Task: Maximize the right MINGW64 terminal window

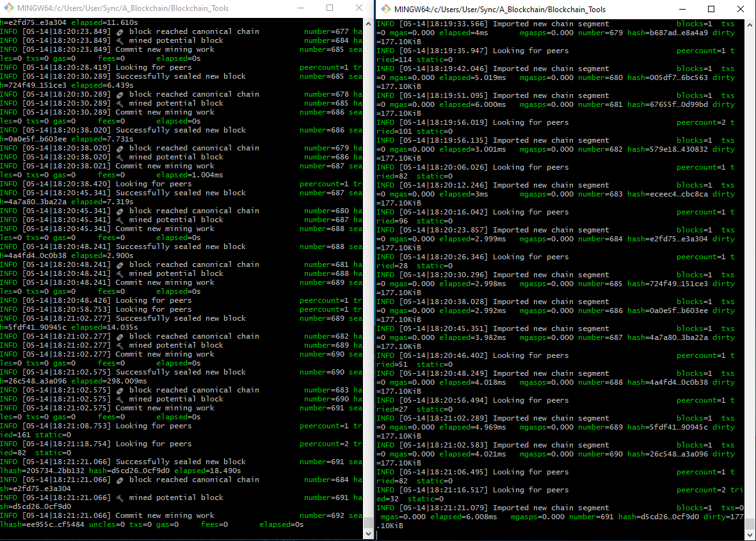Action: pyautogui.click(x=711, y=9)
